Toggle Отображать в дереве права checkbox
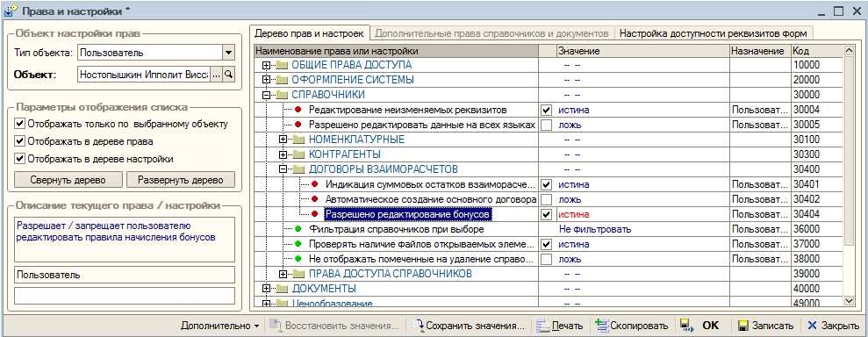Image resolution: width=868 pixels, height=337 pixels. [20, 141]
